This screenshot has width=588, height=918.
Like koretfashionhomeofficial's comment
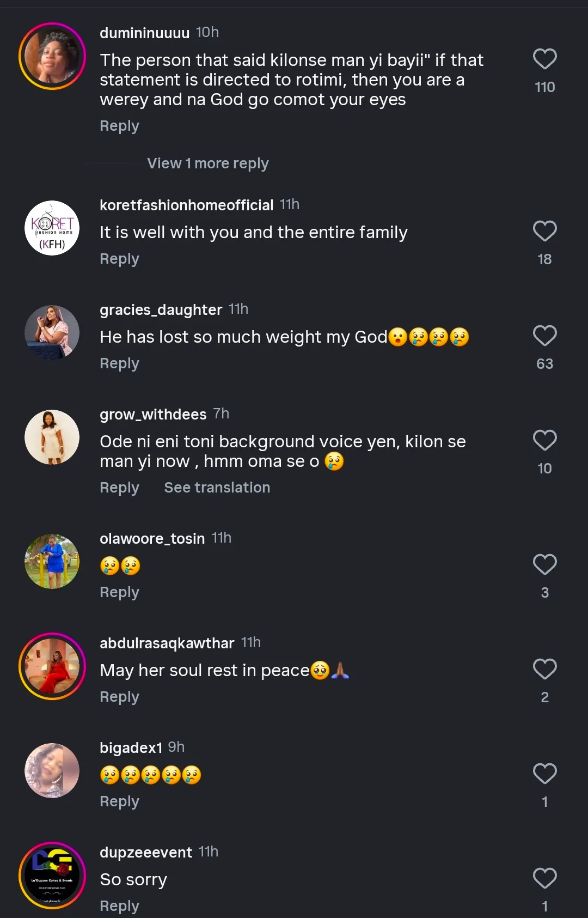[544, 232]
